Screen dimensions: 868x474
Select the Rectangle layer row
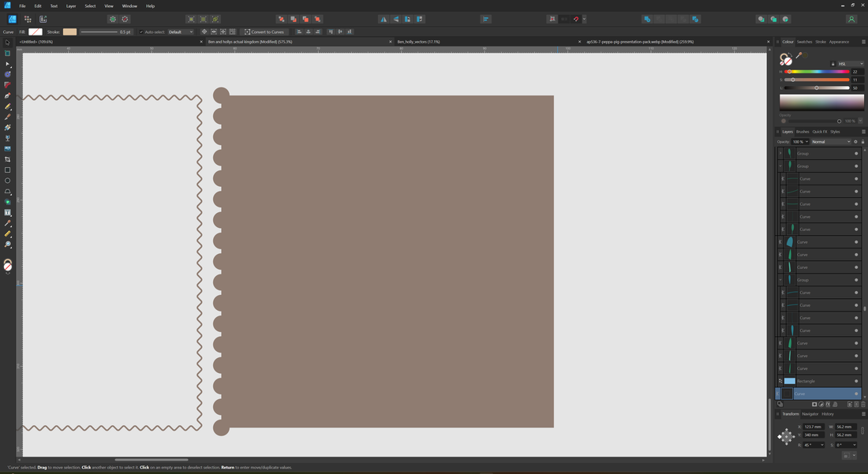pyautogui.click(x=819, y=381)
